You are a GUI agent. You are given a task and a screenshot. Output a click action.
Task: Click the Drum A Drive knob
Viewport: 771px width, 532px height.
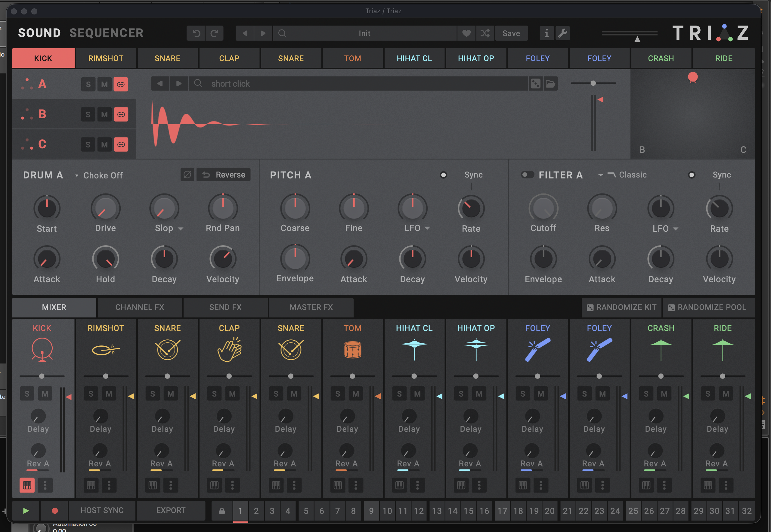point(106,208)
